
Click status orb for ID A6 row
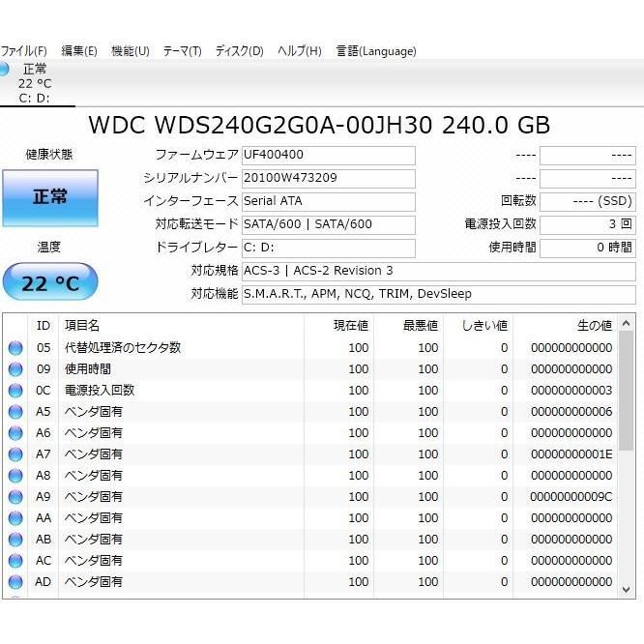pyautogui.click(x=15, y=433)
